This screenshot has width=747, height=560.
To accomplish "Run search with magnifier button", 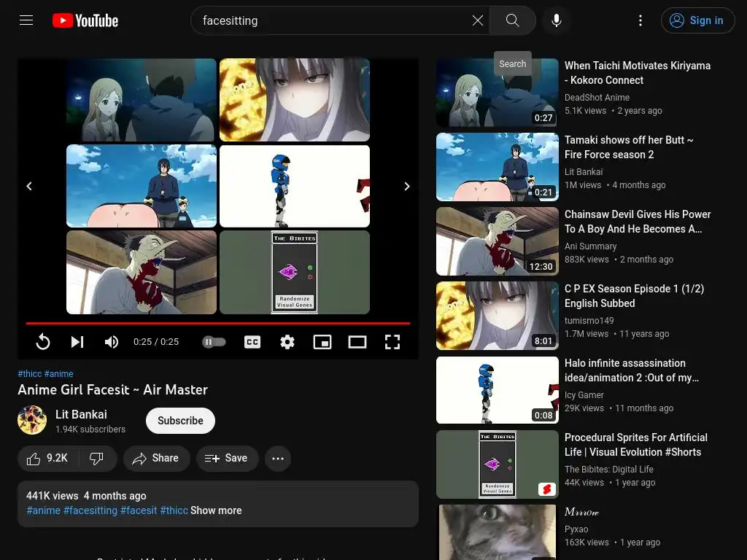I will point(513,20).
